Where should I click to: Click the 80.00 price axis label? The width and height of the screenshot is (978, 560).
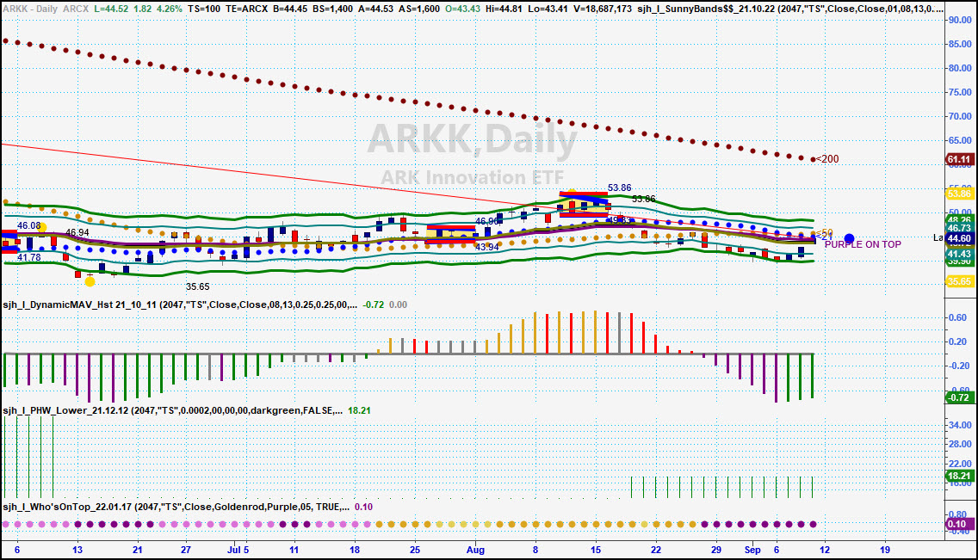click(960, 68)
